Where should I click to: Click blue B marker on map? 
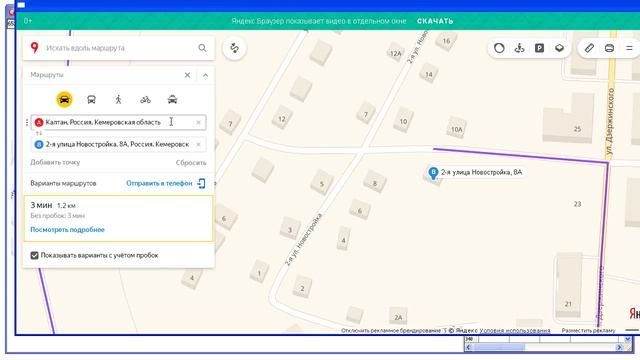pos(433,173)
